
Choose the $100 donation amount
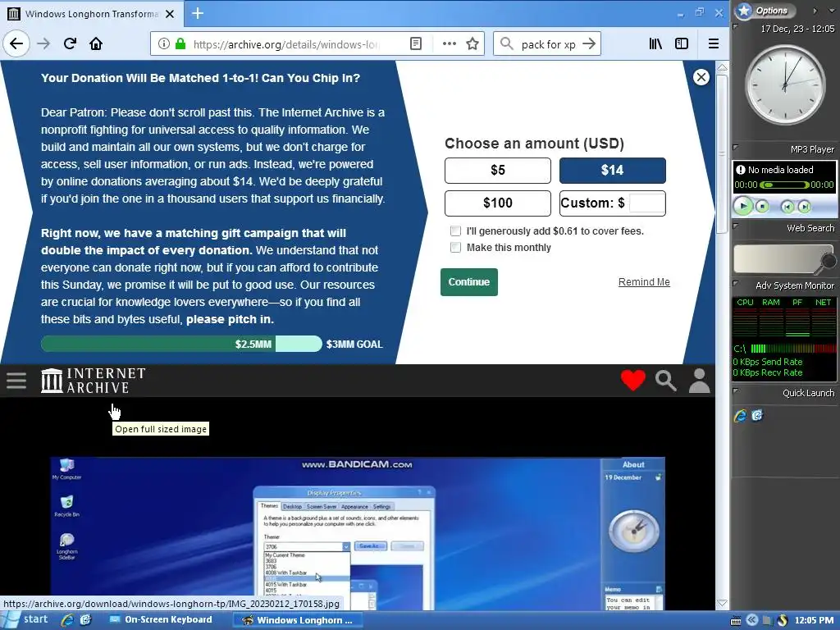[x=498, y=203]
